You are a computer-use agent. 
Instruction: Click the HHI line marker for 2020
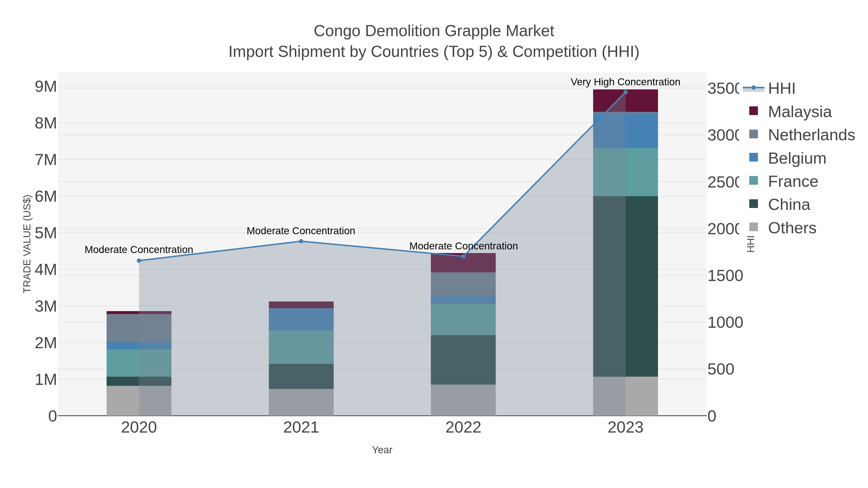point(139,261)
